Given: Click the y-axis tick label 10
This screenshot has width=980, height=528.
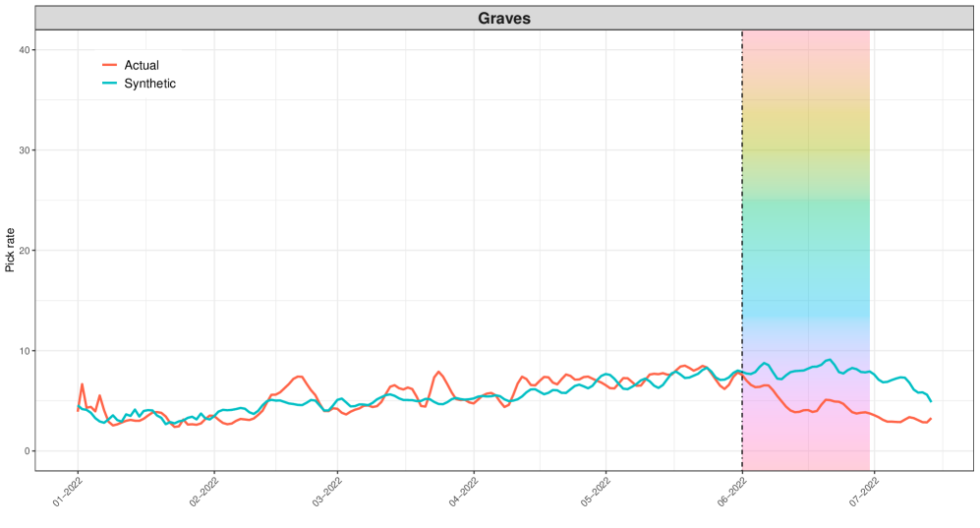Looking at the screenshot, I should (x=25, y=351).
